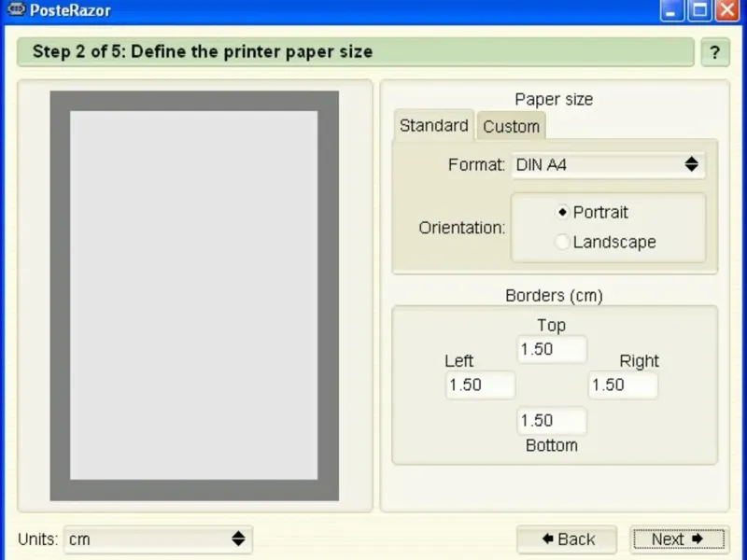Minimize the PosteRazor window
Image resolution: width=747 pixels, height=560 pixels.
(x=671, y=10)
